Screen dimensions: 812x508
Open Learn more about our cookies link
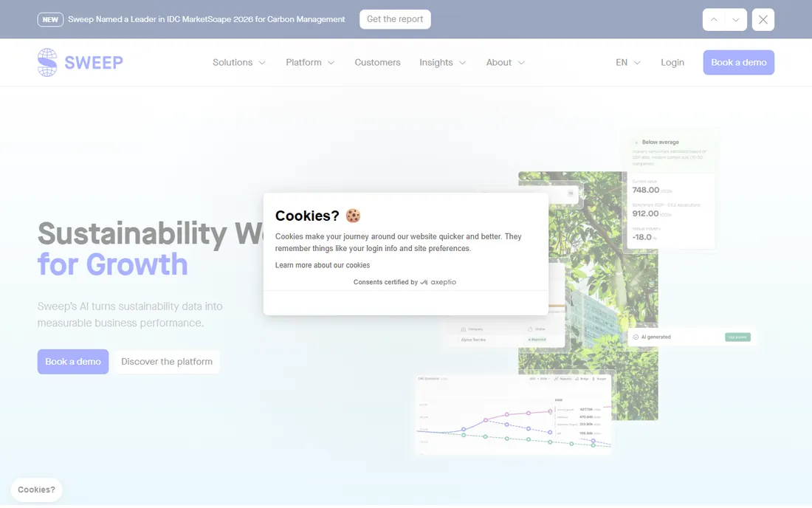(323, 265)
